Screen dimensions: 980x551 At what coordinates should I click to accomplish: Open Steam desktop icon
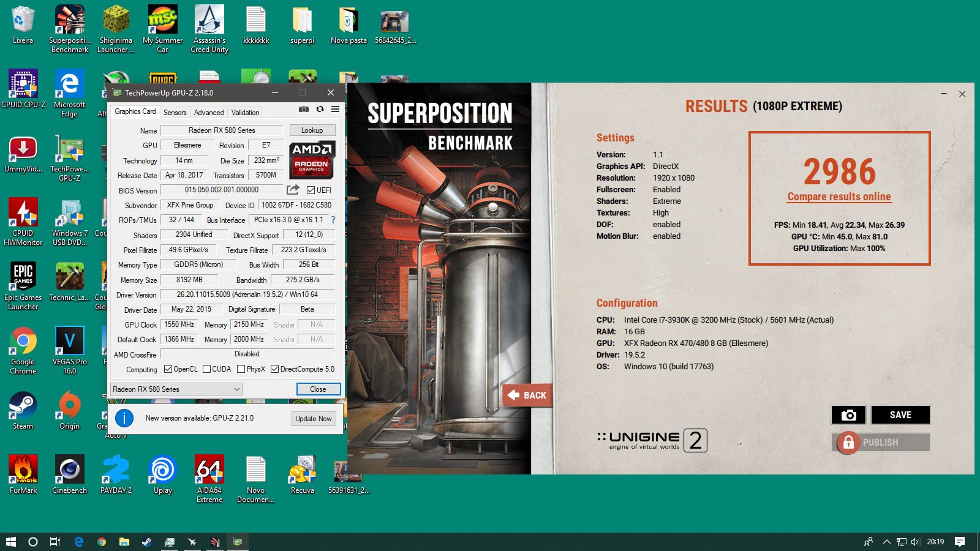(x=23, y=410)
